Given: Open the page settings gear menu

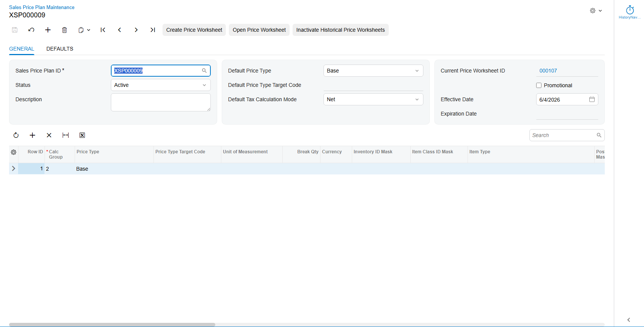Looking at the screenshot, I should click(596, 11).
